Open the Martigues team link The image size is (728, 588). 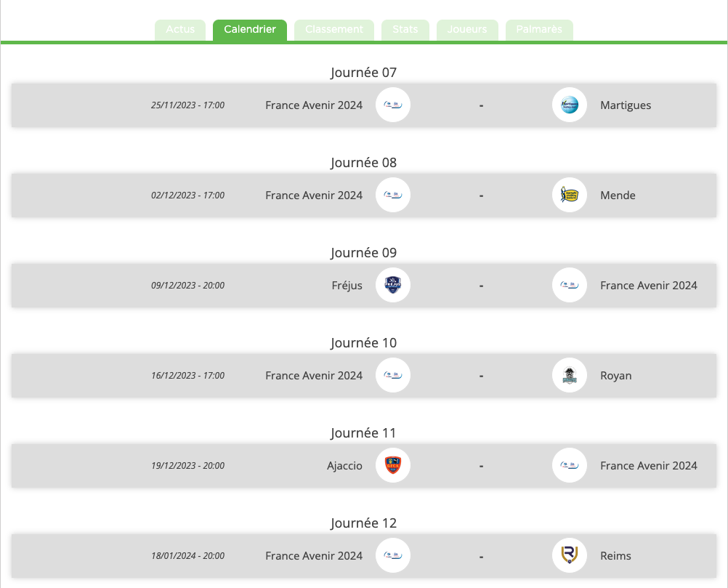(x=626, y=105)
